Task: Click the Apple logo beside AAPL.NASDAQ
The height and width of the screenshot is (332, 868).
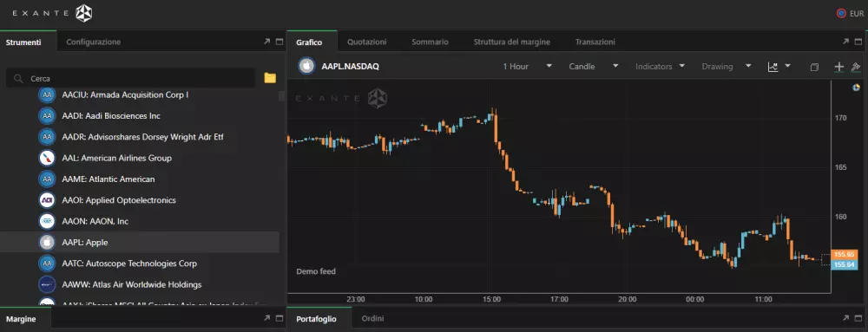Action: pos(306,66)
